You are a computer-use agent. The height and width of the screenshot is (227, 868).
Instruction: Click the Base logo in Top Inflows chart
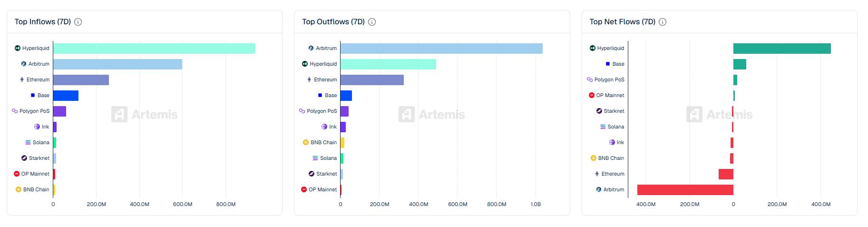pyautogui.click(x=33, y=95)
